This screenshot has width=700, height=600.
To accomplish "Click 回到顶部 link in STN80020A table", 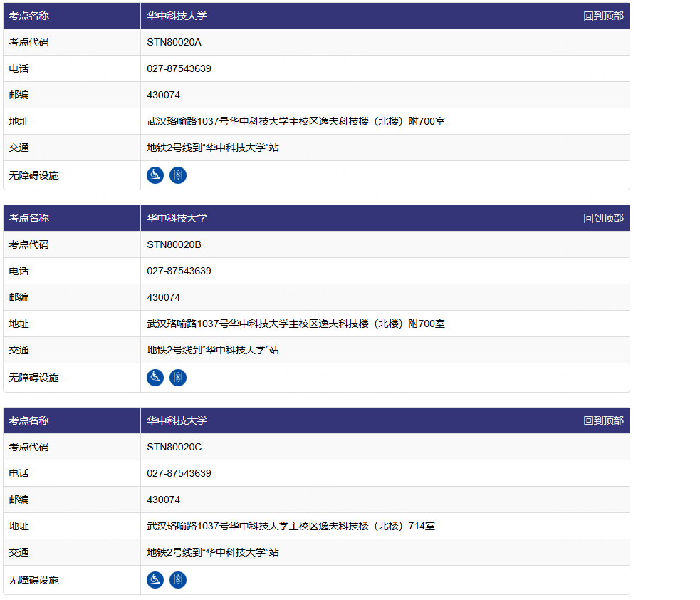I will [603, 16].
